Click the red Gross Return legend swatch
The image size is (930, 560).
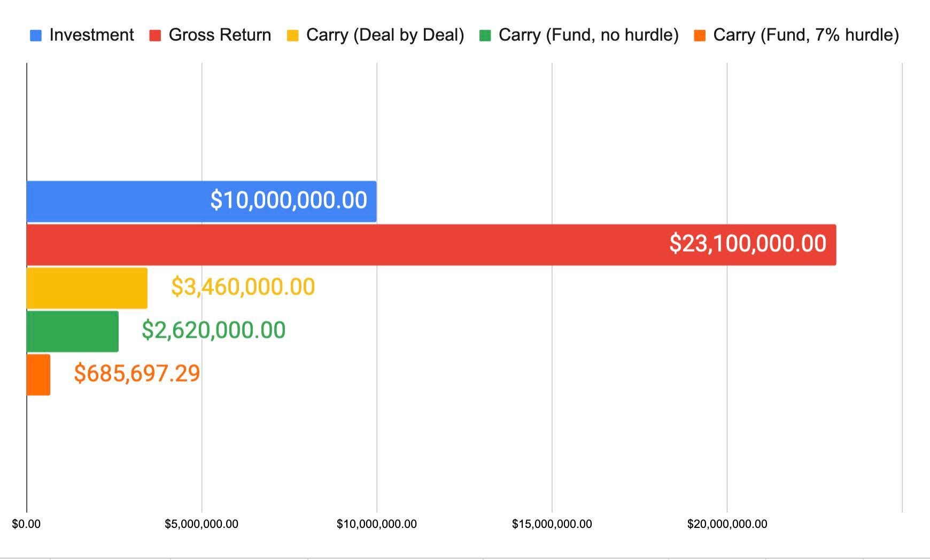(x=155, y=36)
